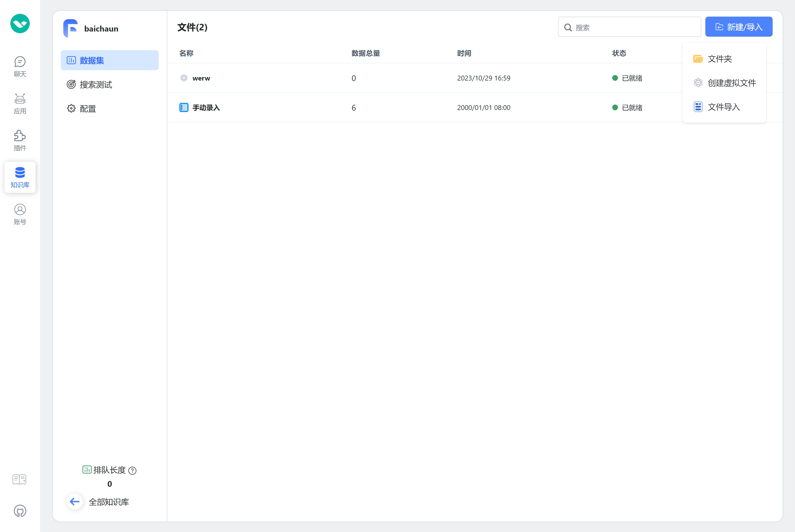The width and height of the screenshot is (795, 532).
Task: Click the 新建/导入 dropdown button
Action: click(x=738, y=27)
